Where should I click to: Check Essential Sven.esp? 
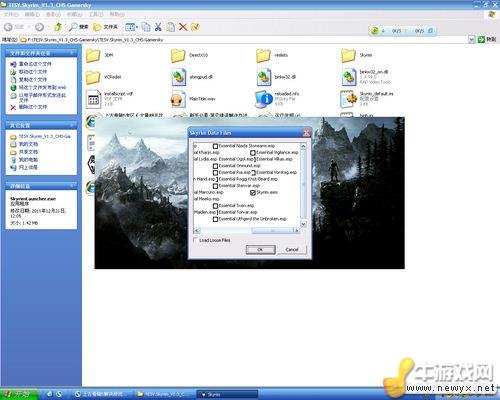215,206
